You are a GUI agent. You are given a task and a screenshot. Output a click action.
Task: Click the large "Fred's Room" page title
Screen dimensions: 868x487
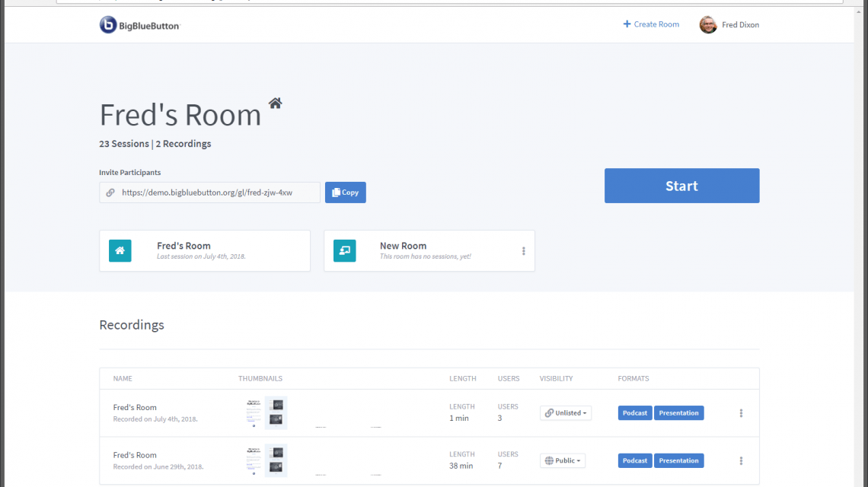(x=180, y=115)
